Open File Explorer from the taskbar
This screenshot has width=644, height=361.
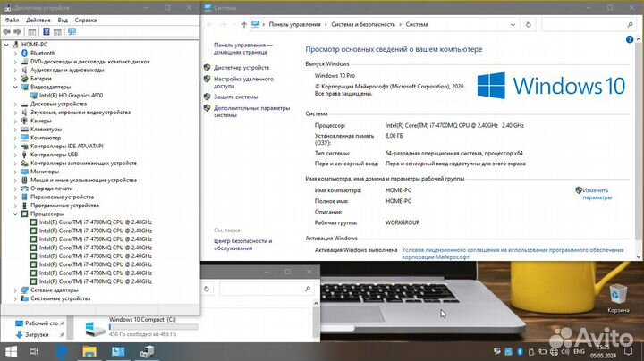coord(89,351)
